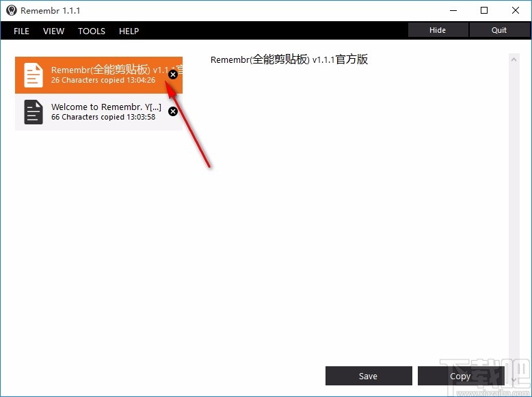Select entry copied at 13:03:58
532x397 pixels.
pyautogui.click(x=98, y=112)
